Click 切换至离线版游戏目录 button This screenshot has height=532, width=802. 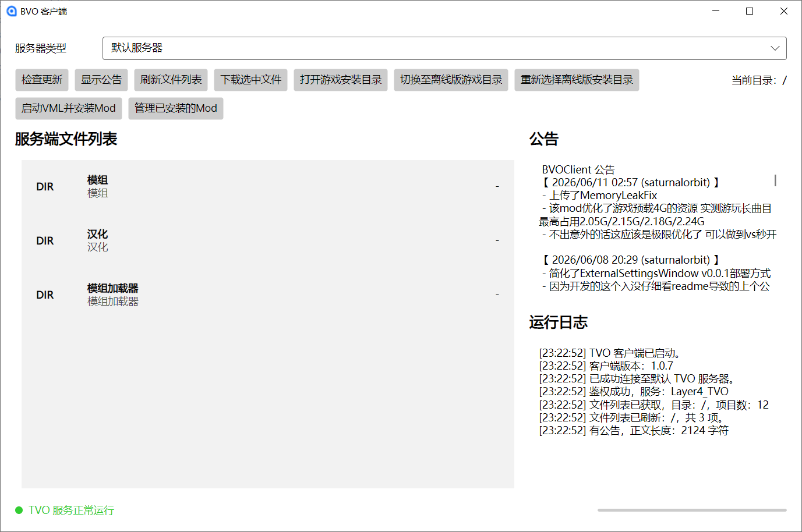[x=451, y=80]
